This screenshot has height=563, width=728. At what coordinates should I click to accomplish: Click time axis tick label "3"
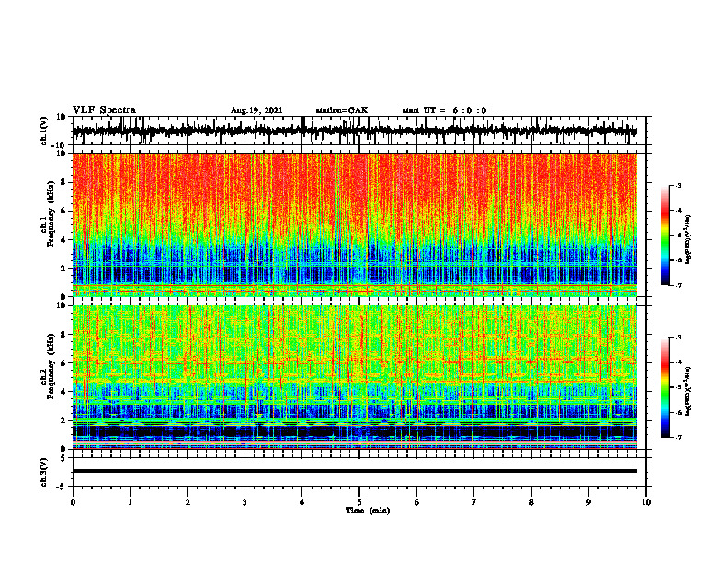click(x=245, y=502)
